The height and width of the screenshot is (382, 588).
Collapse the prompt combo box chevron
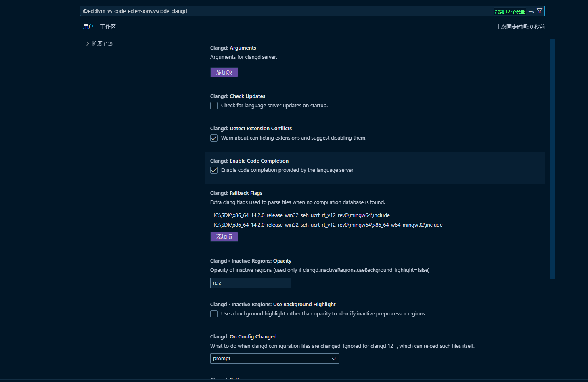click(x=334, y=358)
